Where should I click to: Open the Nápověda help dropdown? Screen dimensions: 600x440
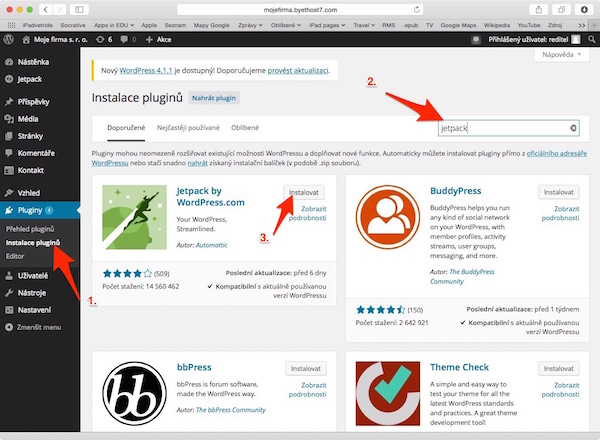[x=561, y=55]
